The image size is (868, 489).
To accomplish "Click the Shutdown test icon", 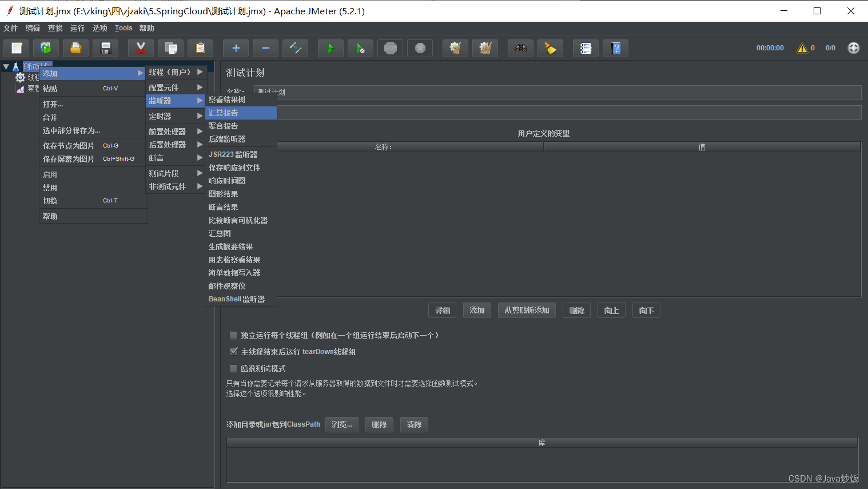I will click(420, 49).
